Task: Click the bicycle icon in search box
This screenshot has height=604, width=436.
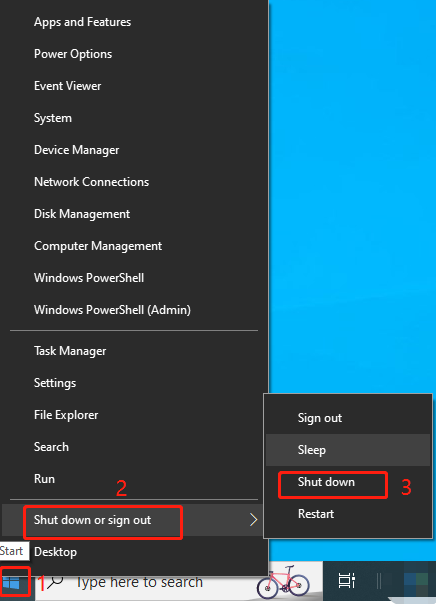Action: [283, 582]
